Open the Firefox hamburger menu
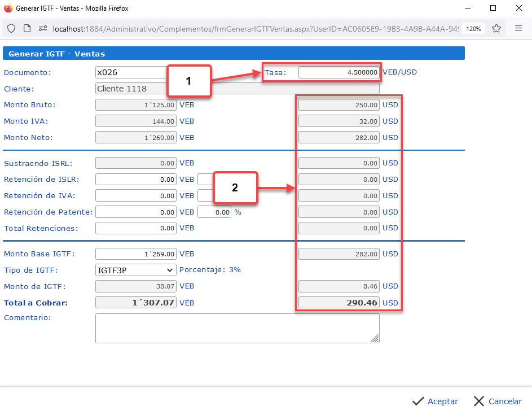This screenshot has height=415, width=532. 518,28
